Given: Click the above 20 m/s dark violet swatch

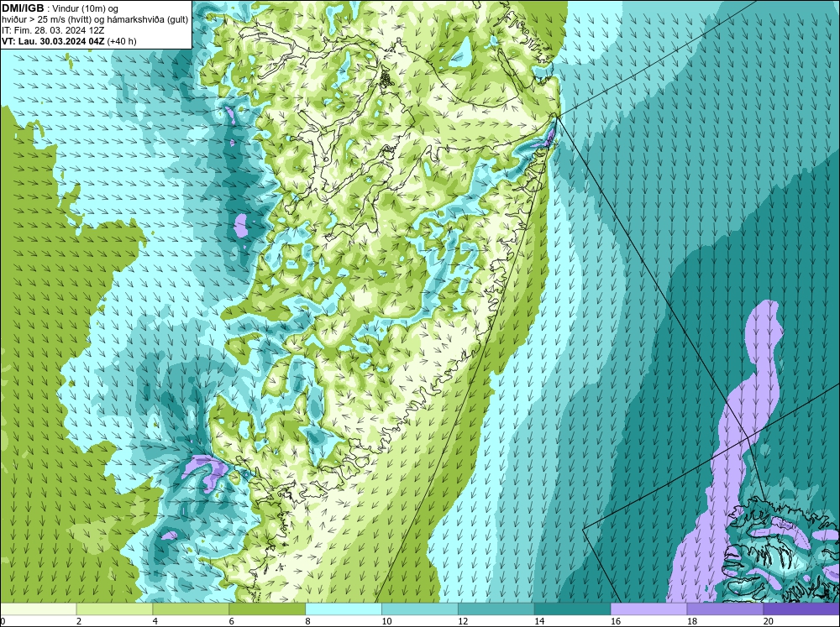Looking at the screenshot, I should 801,609.
